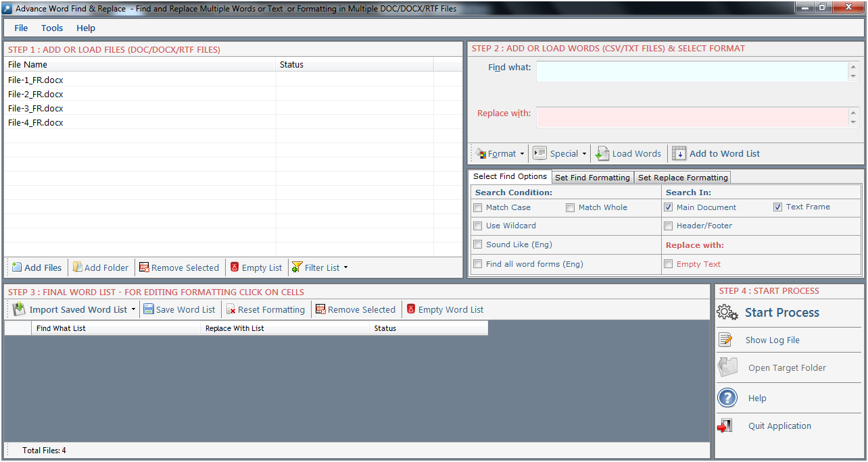This screenshot has height=462, width=868.
Task: Click the Filter List funnel icon
Action: 297,267
